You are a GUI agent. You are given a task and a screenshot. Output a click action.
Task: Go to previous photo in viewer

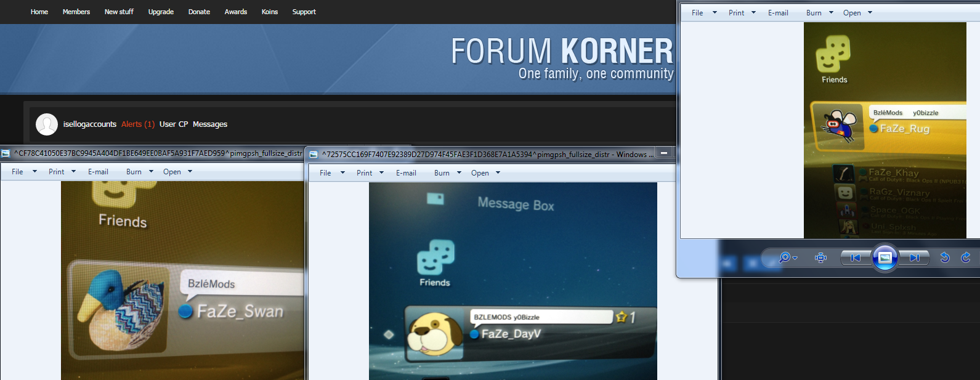click(856, 258)
